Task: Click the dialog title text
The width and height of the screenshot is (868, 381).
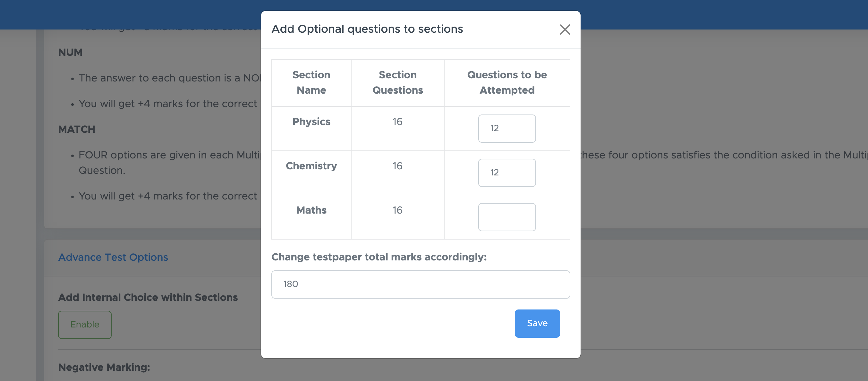Action: [x=367, y=29]
